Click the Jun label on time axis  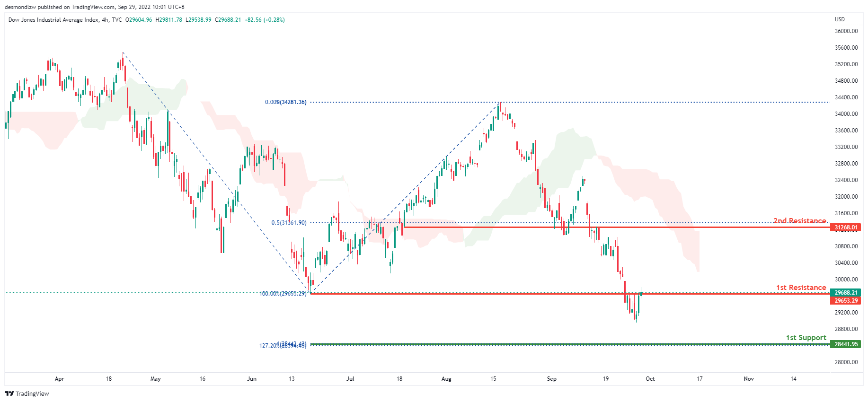click(252, 379)
